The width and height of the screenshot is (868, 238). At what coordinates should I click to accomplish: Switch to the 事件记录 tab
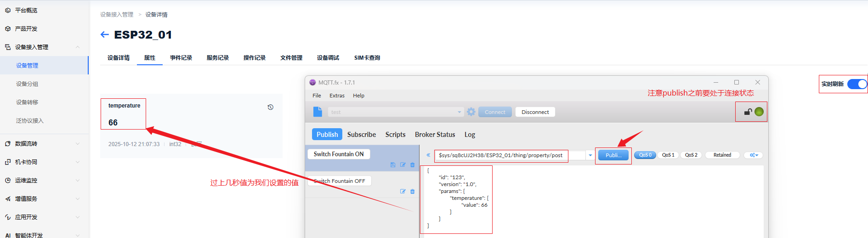181,58
